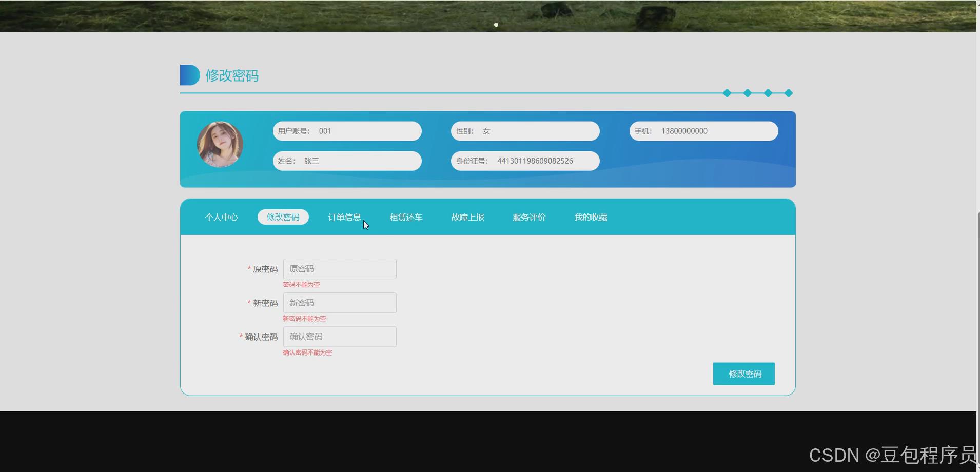Focus the 新密码 input field
980x472 pixels.
[x=340, y=303]
